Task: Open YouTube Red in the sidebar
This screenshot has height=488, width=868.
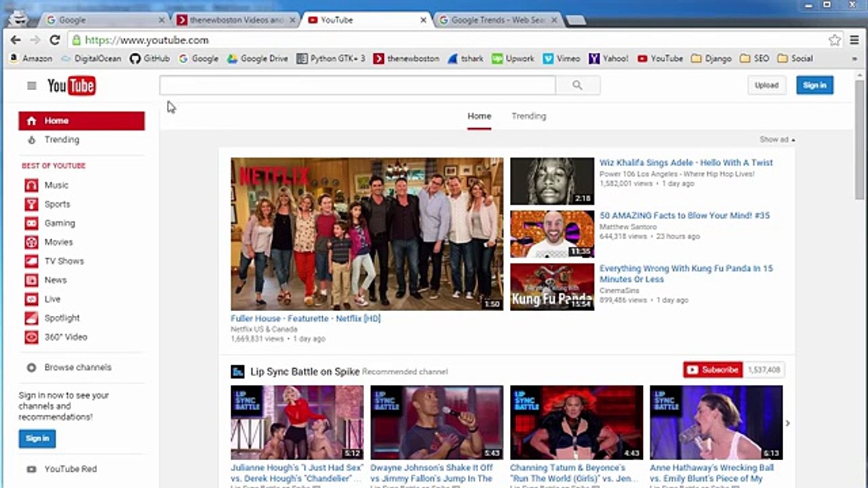Action: click(71, 469)
